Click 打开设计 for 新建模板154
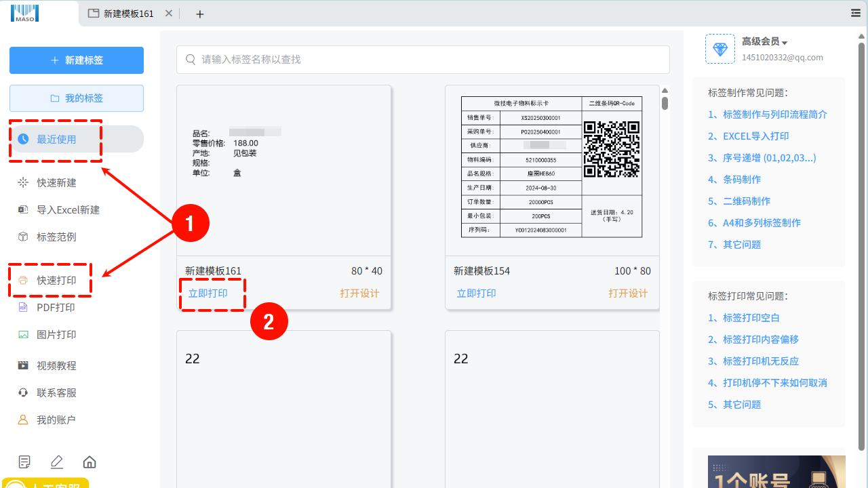 [x=629, y=293]
